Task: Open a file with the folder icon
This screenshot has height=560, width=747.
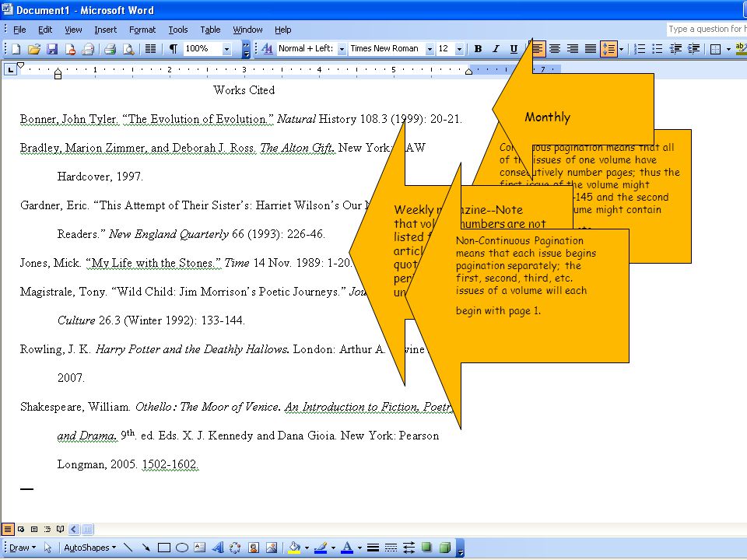Action: [33, 49]
